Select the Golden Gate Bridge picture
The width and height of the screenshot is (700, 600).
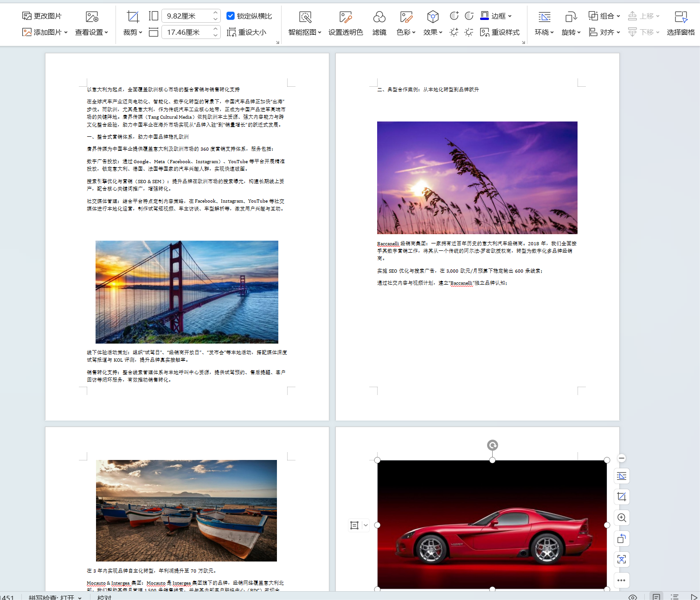pos(187,292)
